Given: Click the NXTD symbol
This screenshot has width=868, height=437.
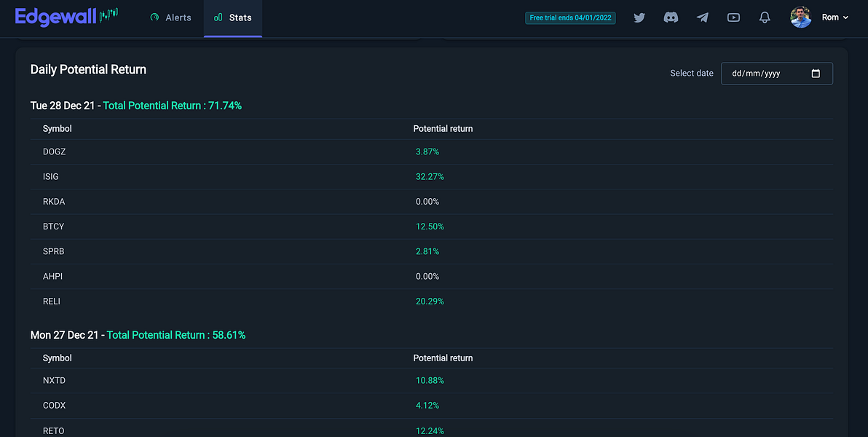Looking at the screenshot, I should click(55, 380).
